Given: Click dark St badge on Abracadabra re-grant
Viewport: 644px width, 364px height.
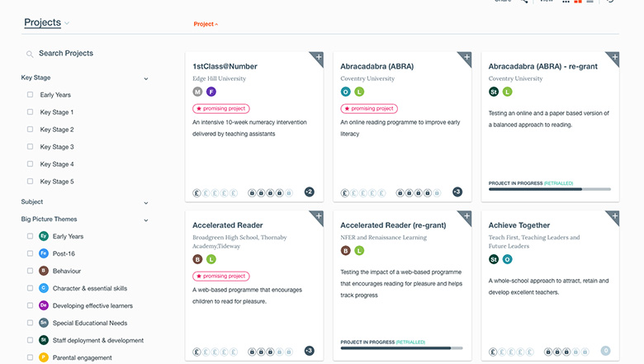Looking at the screenshot, I should tap(494, 92).
